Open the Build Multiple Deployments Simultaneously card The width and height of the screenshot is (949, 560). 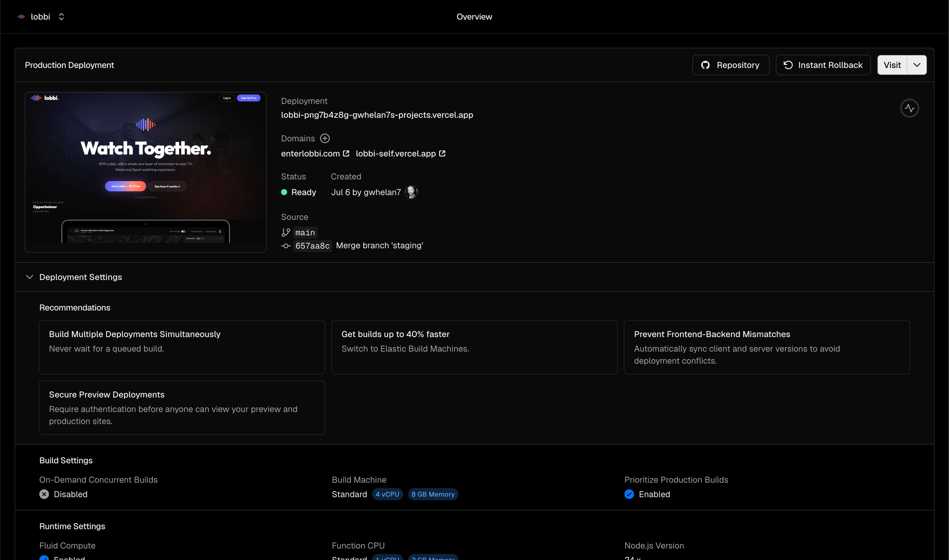[182, 347]
